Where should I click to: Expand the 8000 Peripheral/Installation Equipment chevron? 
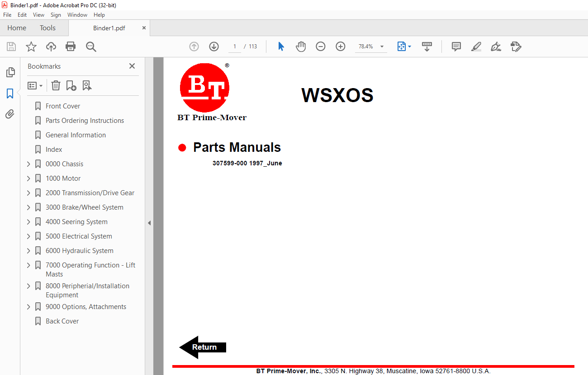[x=28, y=286]
